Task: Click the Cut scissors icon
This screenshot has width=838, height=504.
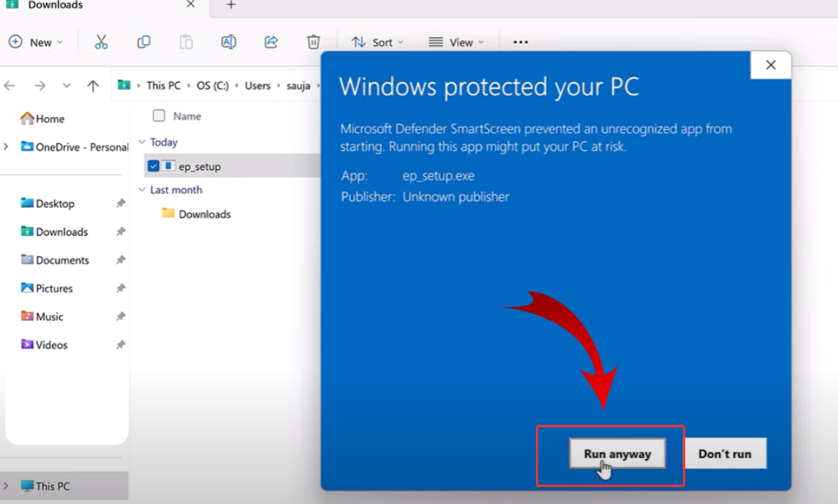Action: 101,42
